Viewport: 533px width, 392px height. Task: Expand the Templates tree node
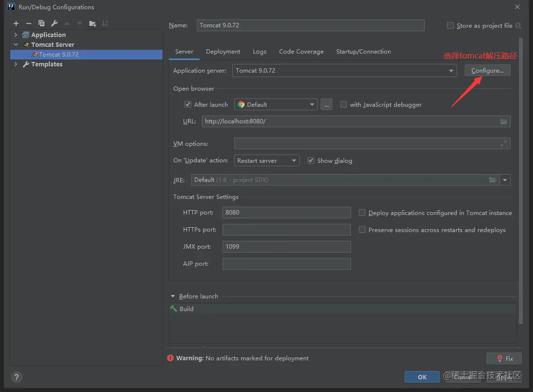(x=16, y=64)
